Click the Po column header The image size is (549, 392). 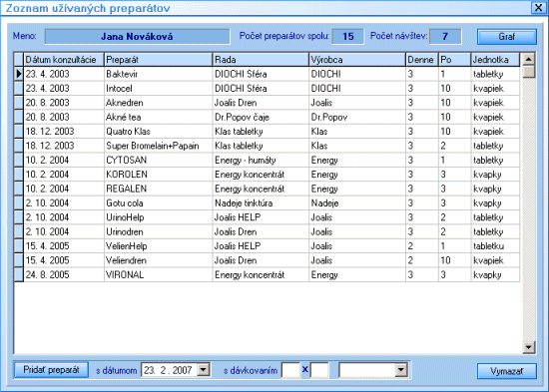[x=454, y=60]
